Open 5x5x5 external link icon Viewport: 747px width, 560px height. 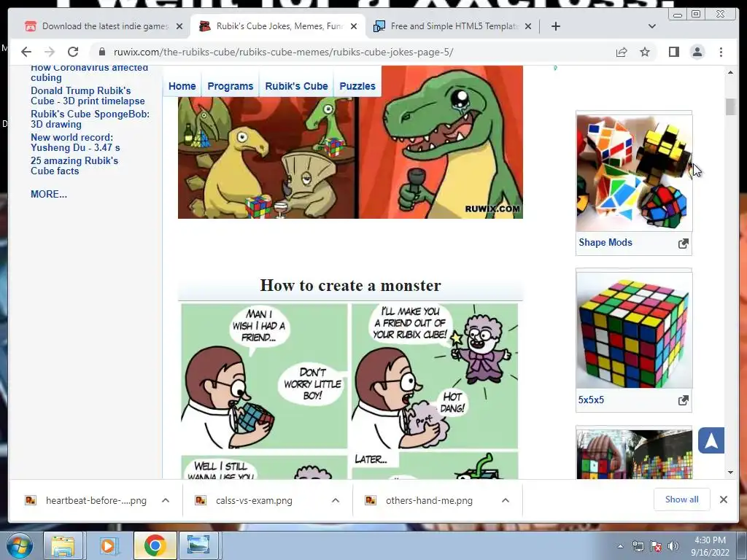click(x=683, y=400)
